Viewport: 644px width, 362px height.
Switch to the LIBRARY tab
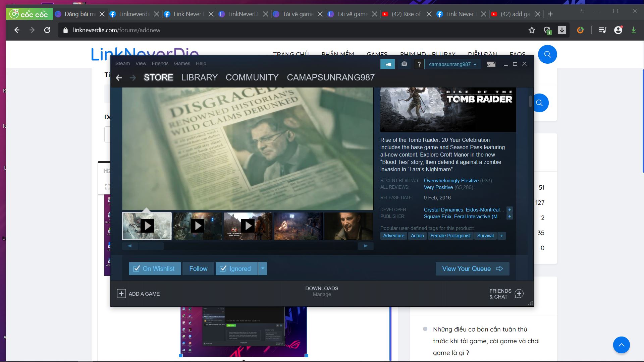point(199,77)
